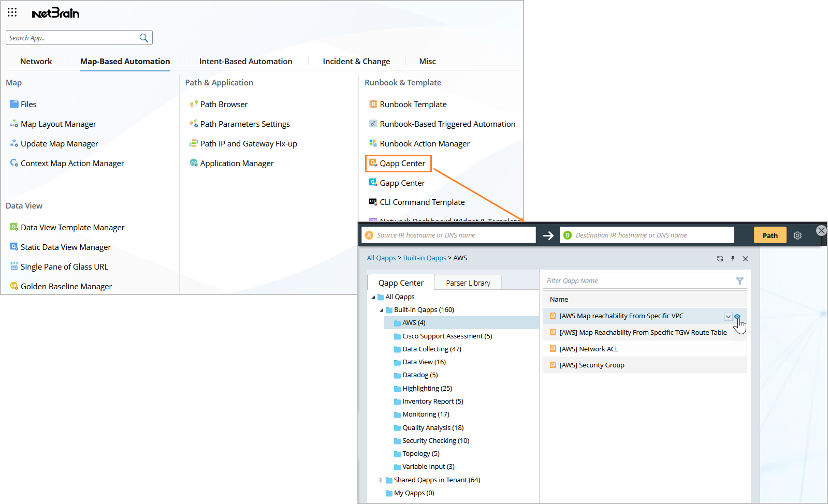Select the Monitoring (17) folder
This screenshot has height=504, width=828.
(x=426, y=414)
